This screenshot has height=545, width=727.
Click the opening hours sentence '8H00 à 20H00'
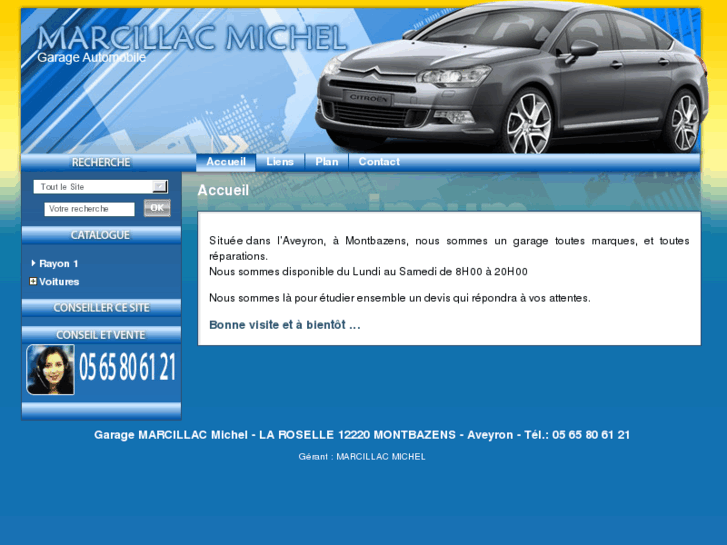point(368,272)
